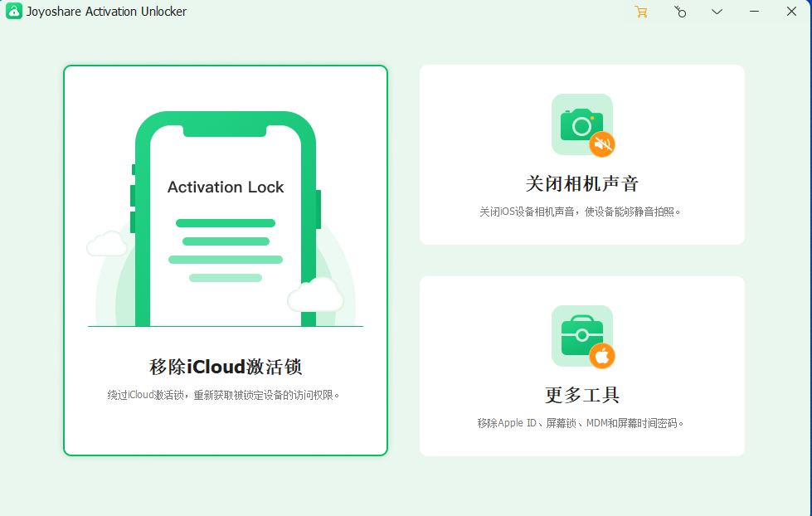Expand the title bar dropdown menu chevron
This screenshot has height=516, width=812.
pos(717,12)
